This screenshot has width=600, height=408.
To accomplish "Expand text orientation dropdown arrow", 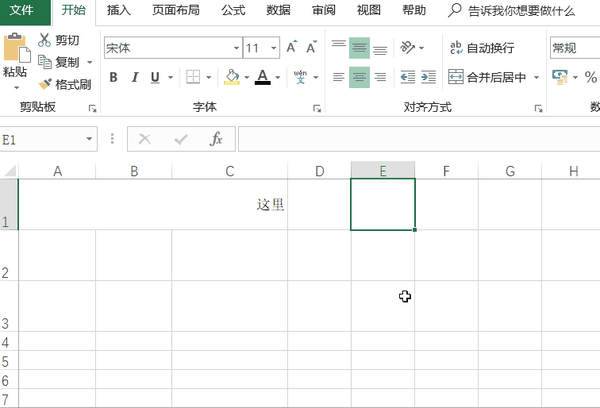I will point(421,48).
